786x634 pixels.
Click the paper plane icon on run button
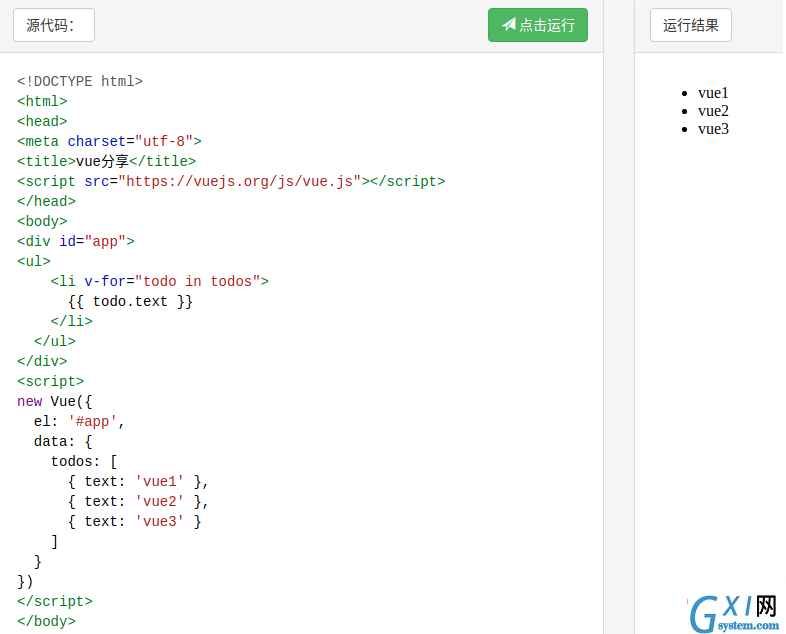coord(509,24)
